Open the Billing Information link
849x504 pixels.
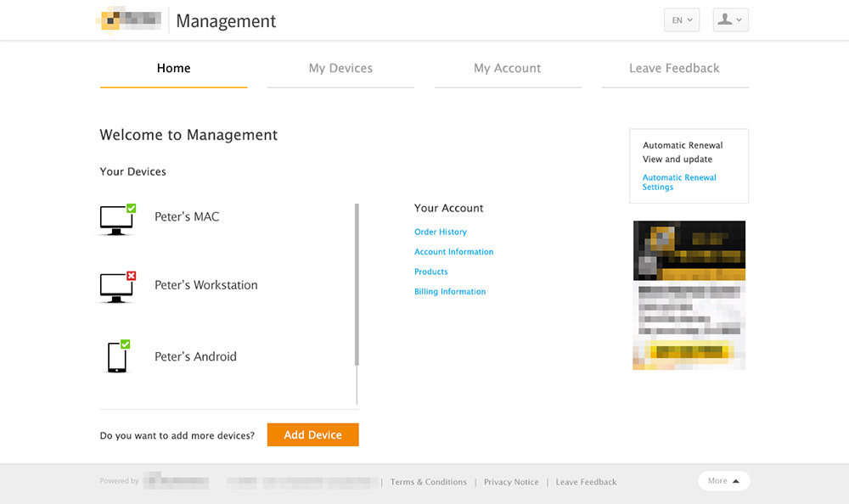(450, 292)
